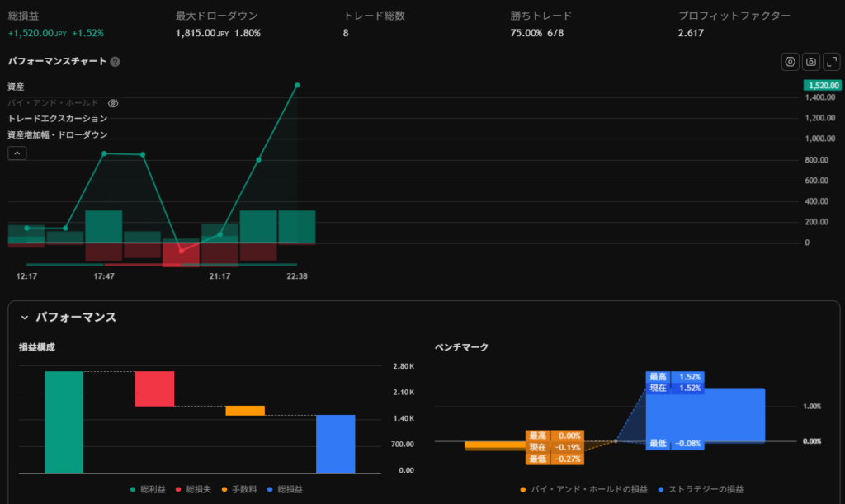Click the red 総損失 legend marker
The width and height of the screenshot is (845, 504).
coord(179,489)
